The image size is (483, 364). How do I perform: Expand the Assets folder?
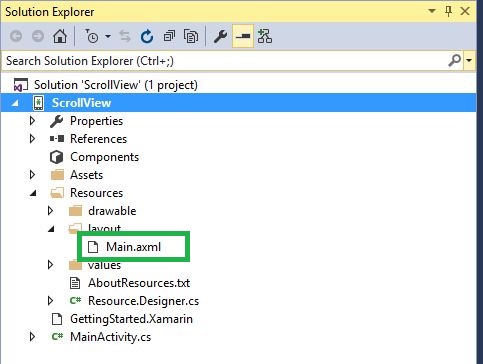click(x=32, y=175)
